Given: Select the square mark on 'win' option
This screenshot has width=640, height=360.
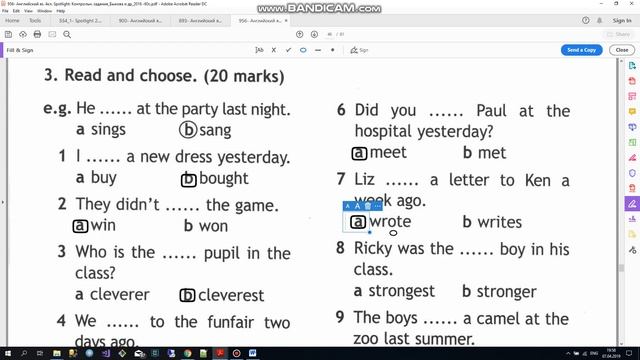Looking at the screenshot, I should click(x=80, y=226).
